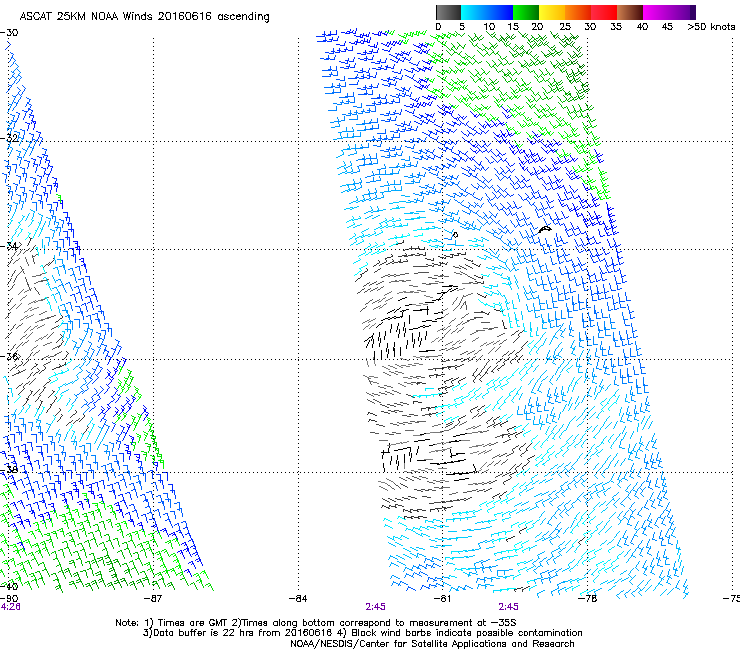
Task: Click the latitude label '-38'
Action: pyautogui.click(x=9, y=469)
